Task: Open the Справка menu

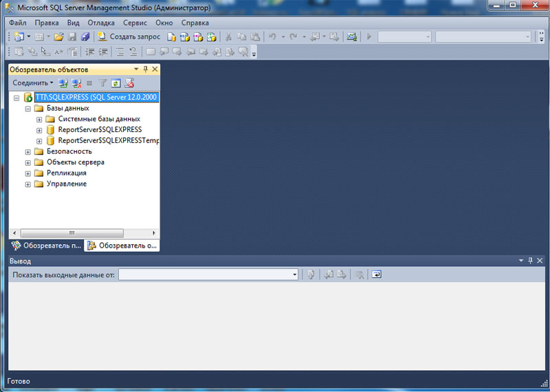Action: [x=195, y=23]
